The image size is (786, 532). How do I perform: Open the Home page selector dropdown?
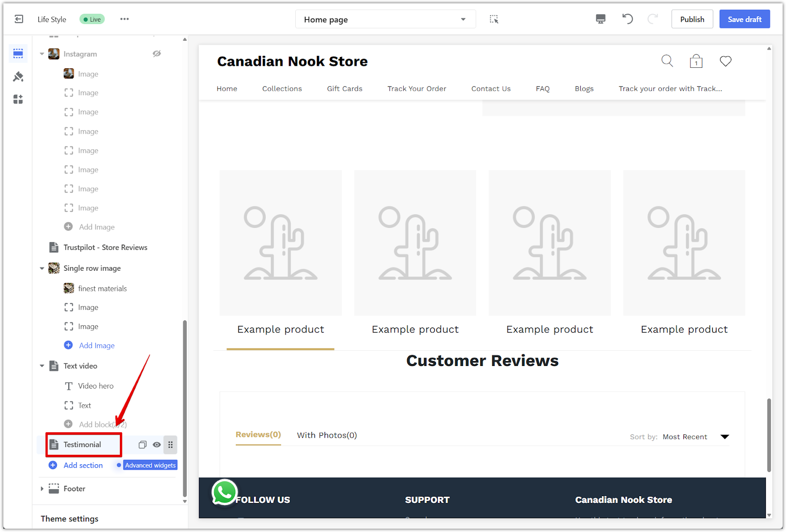coord(386,19)
